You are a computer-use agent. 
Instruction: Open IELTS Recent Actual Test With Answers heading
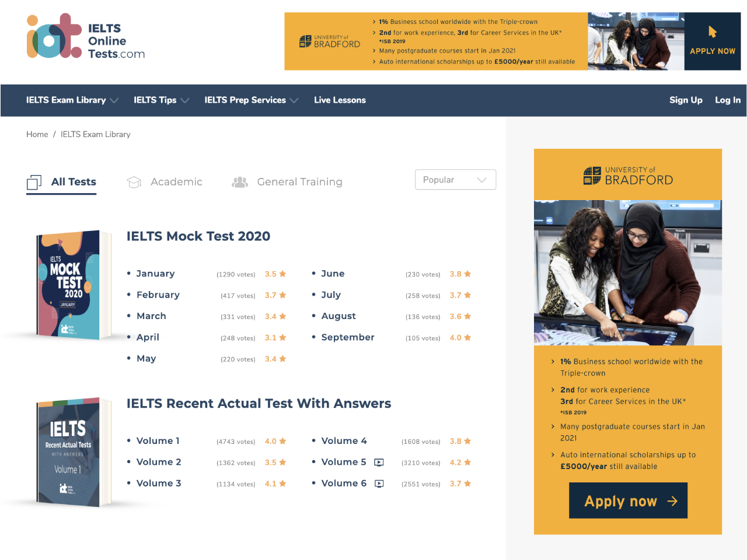(x=259, y=404)
